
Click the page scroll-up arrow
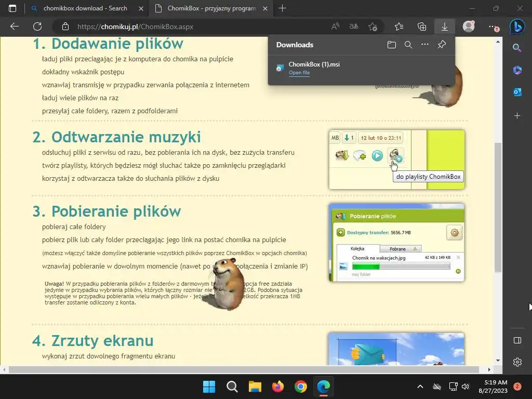(498, 42)
